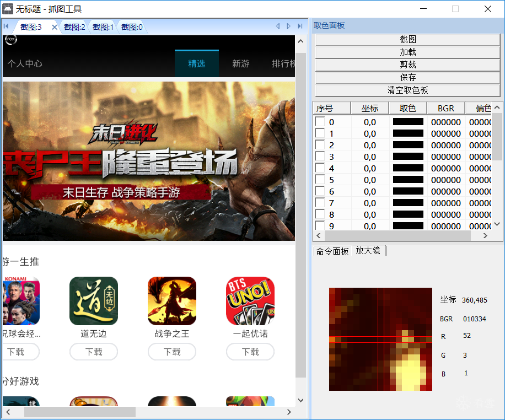
Task: Click the color table horizontal scrollbar thumb
Action: [x=397, y=236]
